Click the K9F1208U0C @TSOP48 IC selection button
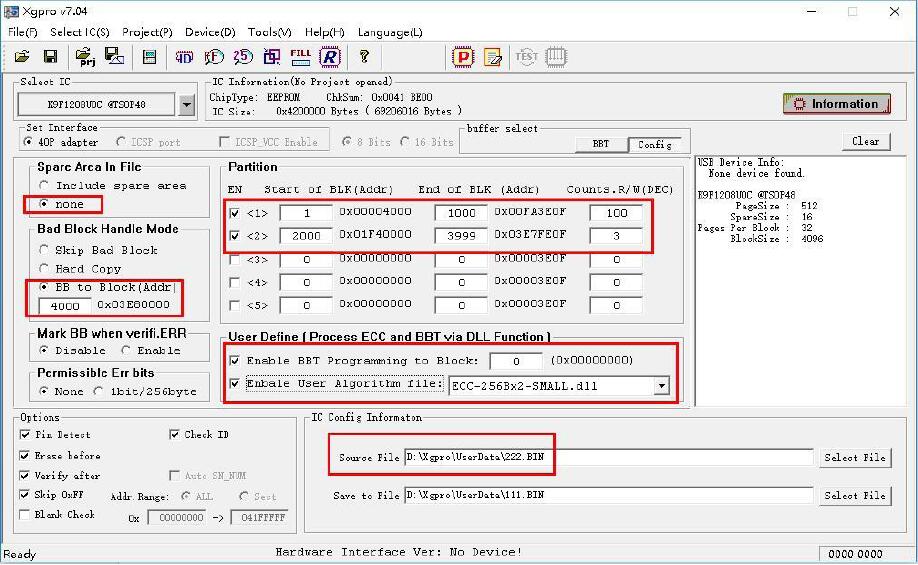Viewport: 918px width, 565px height. [96, 105]
